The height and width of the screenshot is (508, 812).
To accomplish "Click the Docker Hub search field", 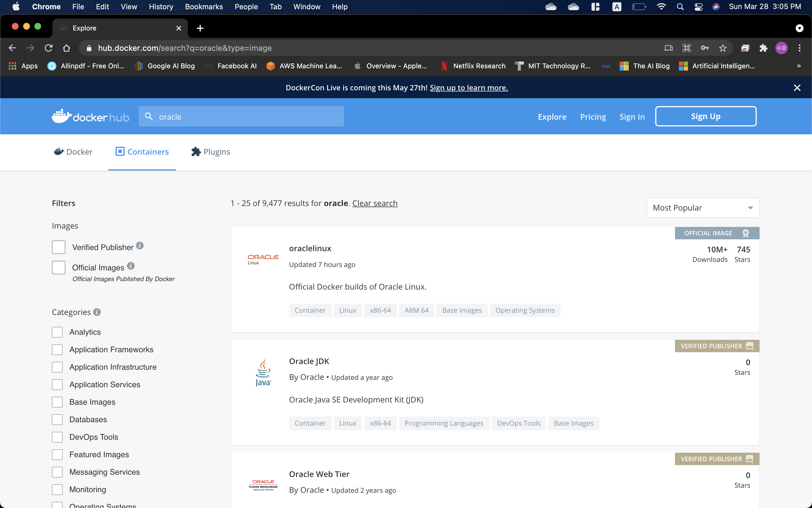I will pyautogui.click(x=241, y=116).
